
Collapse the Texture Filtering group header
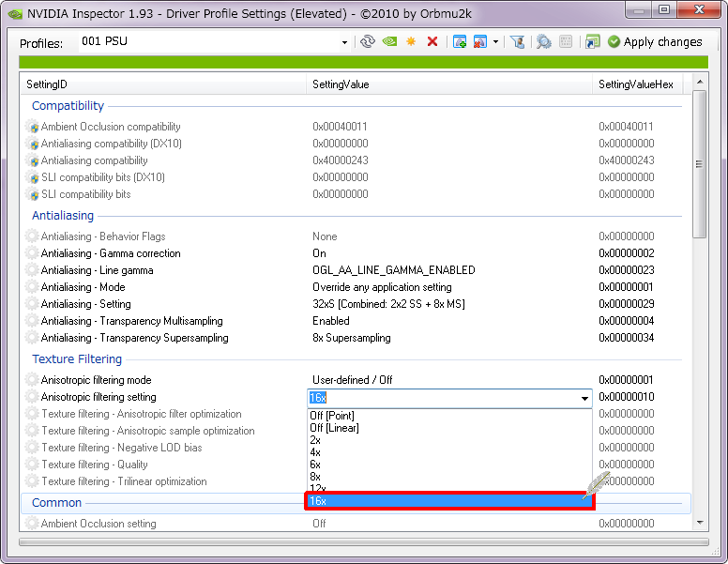[x=77, y=359]
